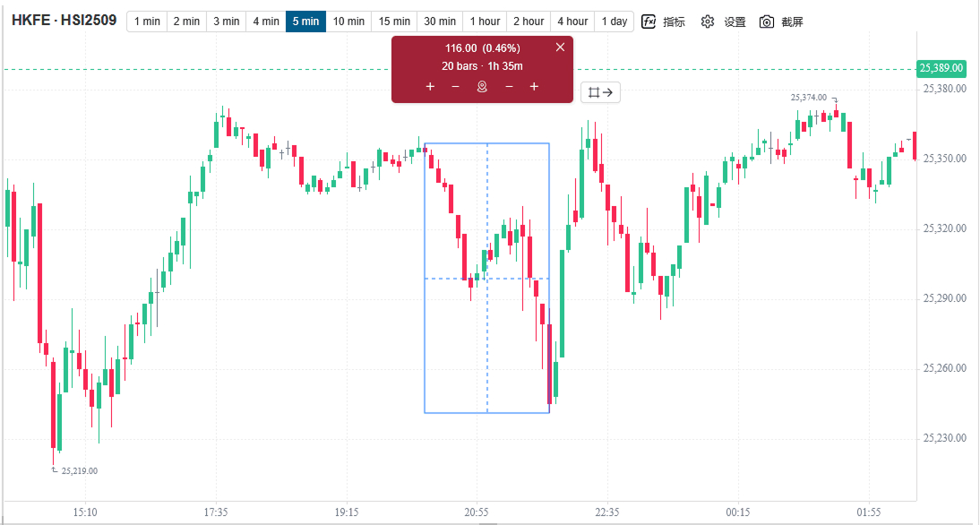Viewport: 980px width, 525px height.
Task: Switch chart to 1 hour interval
Action: (485, 22)
